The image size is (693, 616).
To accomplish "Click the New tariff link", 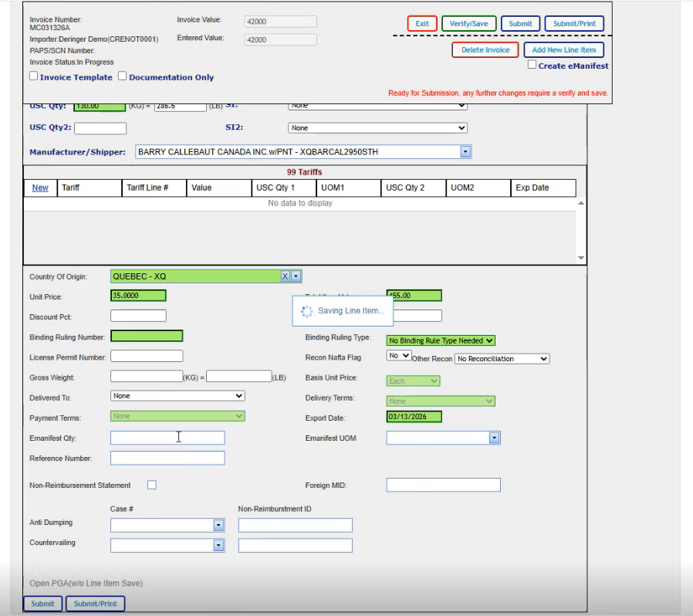I will [40, 188].
